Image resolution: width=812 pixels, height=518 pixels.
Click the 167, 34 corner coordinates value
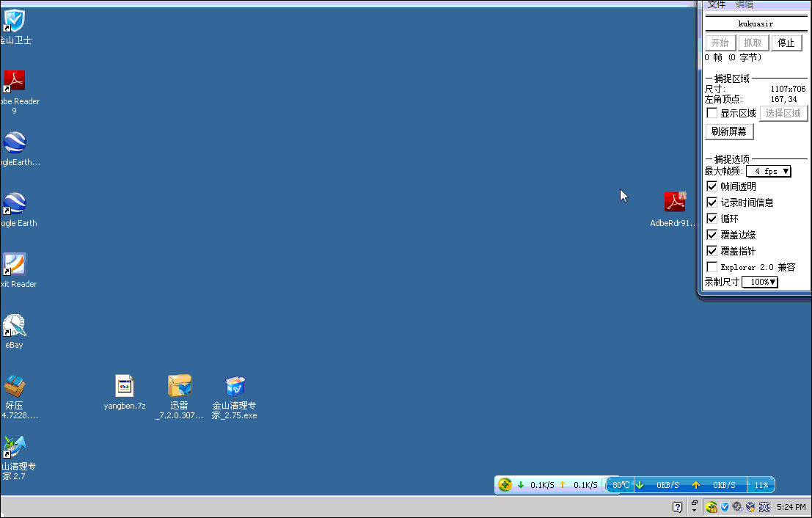[784, 99]
